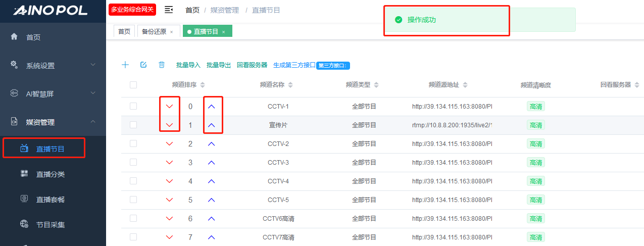Move CCTV-1 down with red arrow

[170, 107]
